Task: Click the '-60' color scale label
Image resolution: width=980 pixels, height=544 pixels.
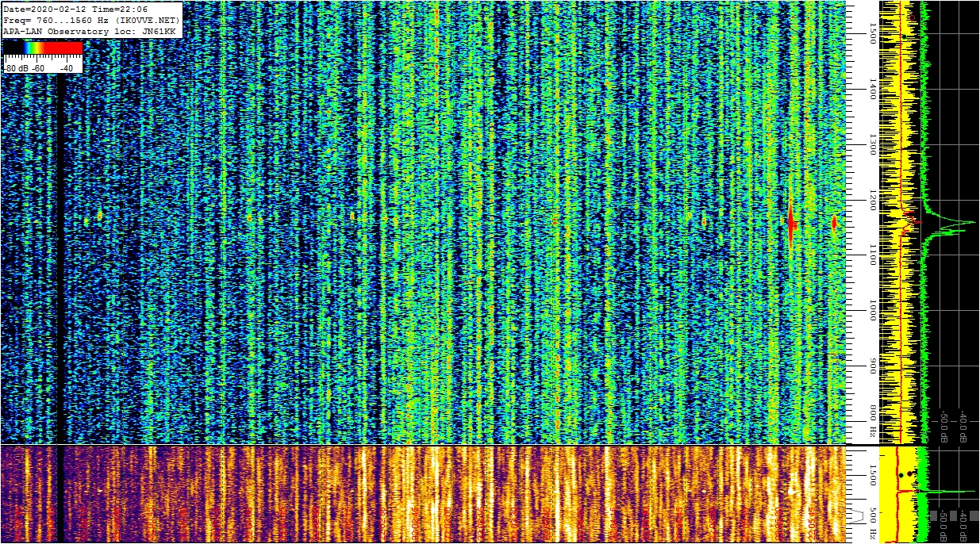Action: (x=37, y=68)
